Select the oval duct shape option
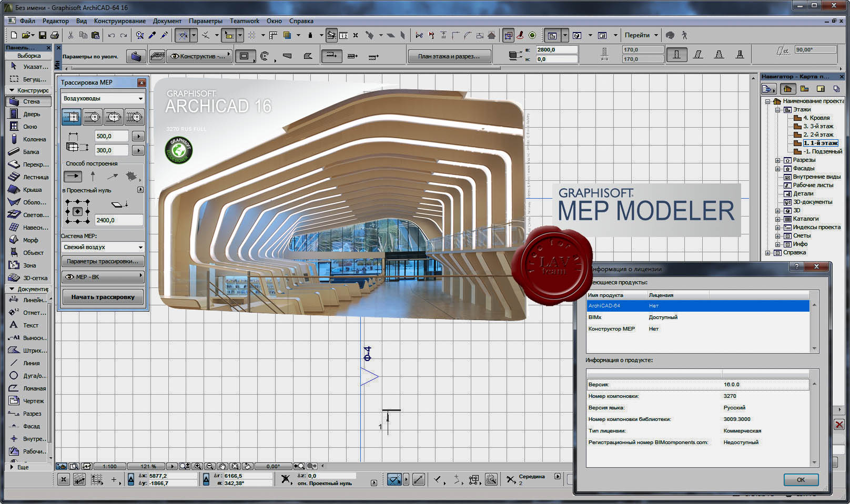 [114, 117]
